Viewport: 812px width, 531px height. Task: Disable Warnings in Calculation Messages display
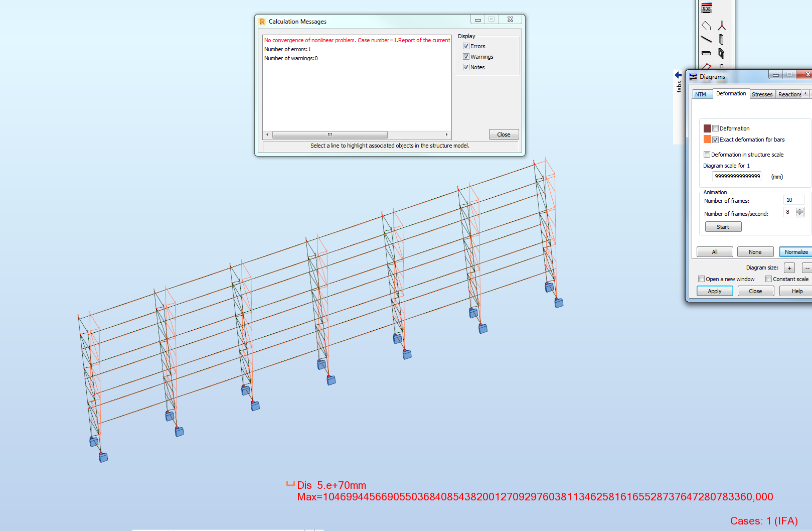pos(466,56)
